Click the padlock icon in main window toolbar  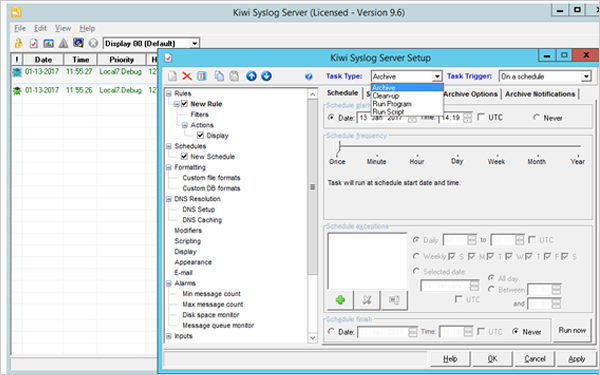[18, 43]
